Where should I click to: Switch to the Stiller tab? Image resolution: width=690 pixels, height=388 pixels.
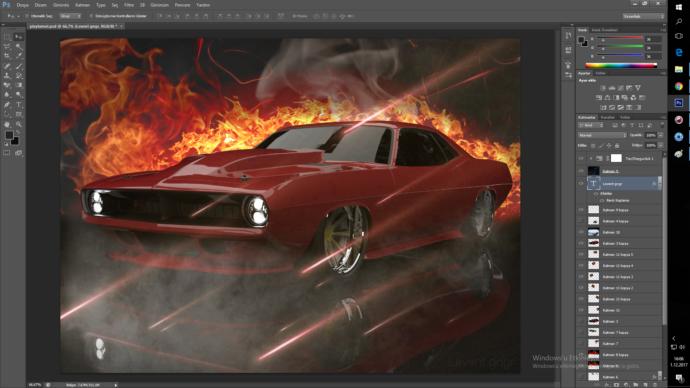tap(601, 73)
